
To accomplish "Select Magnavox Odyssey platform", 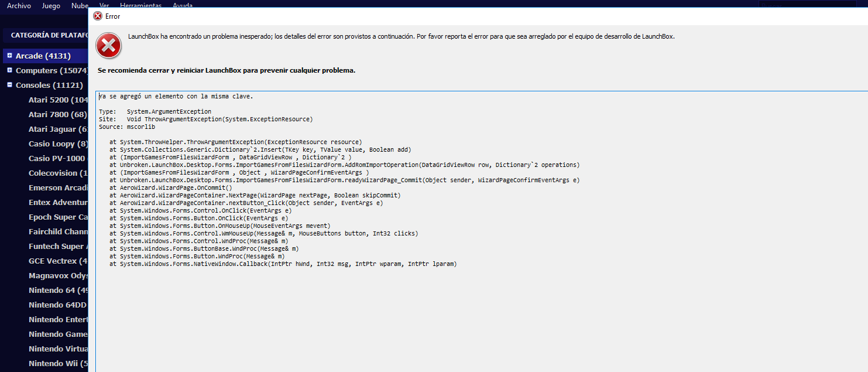I will click(x=58, y=276).
